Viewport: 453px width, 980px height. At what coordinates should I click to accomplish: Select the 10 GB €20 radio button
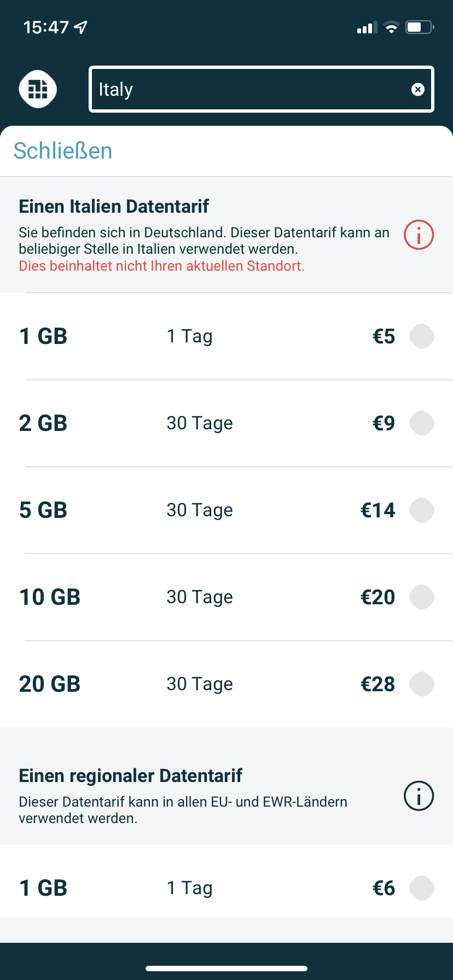point(421,597)
